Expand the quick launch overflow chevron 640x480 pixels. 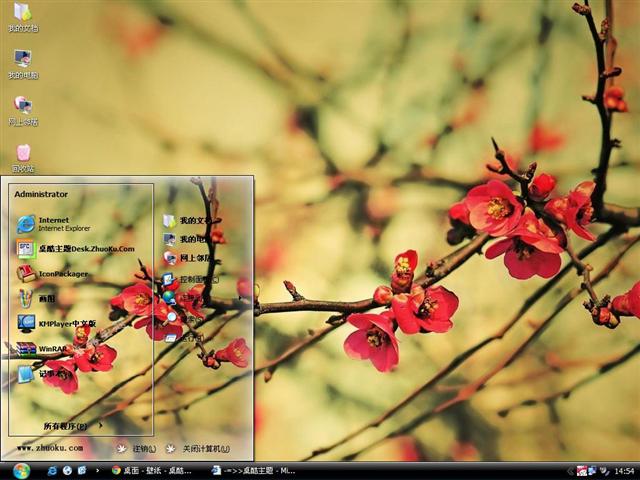(97, 471)
